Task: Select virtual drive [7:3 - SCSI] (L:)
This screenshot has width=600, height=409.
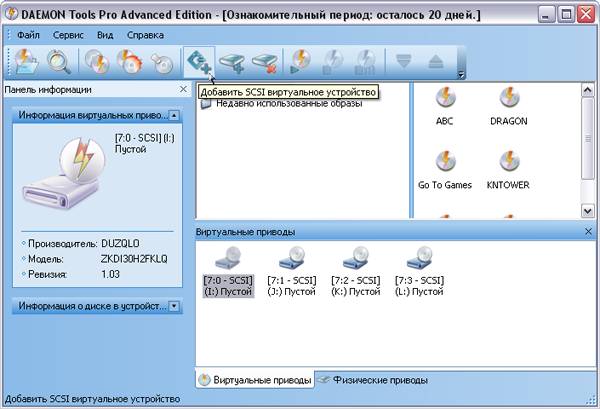Action: tap(419, 272)
